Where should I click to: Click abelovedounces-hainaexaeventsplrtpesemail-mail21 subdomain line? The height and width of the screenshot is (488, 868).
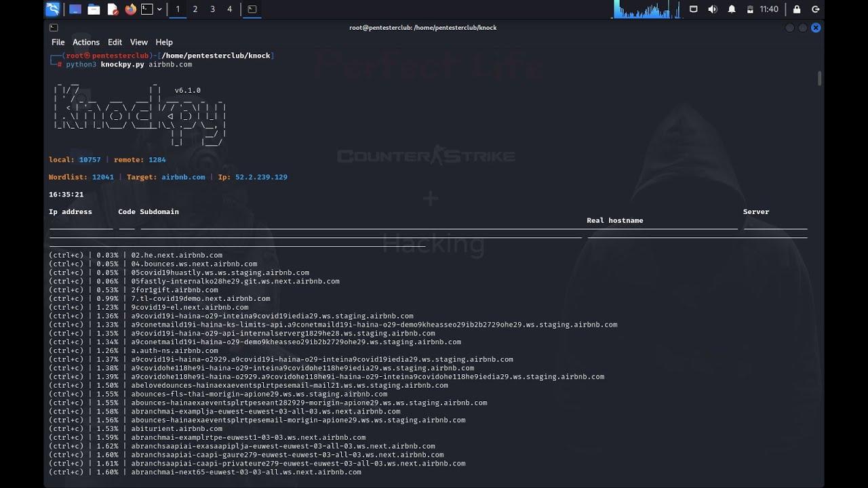tap(290, 386)
